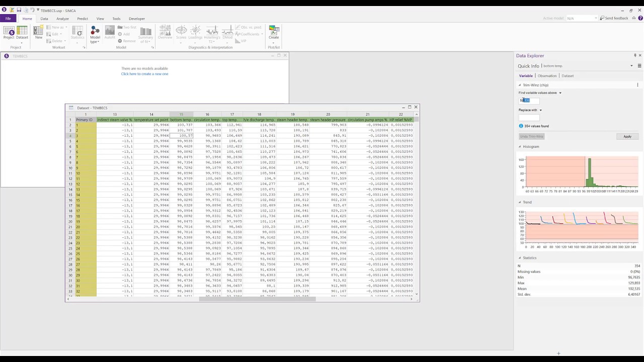Click the dataset horizontal scrollbar
644x362 pixels.
257,299
